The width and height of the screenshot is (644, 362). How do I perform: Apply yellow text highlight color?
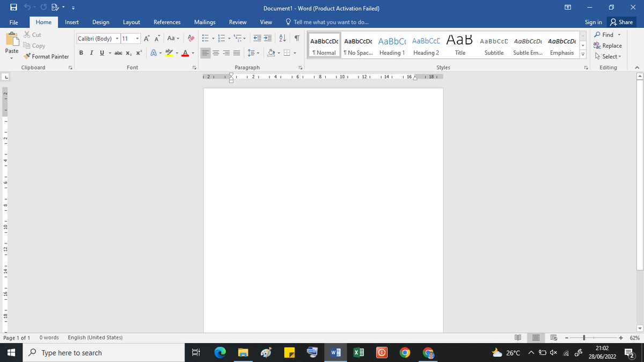click(x=168, y=53)
